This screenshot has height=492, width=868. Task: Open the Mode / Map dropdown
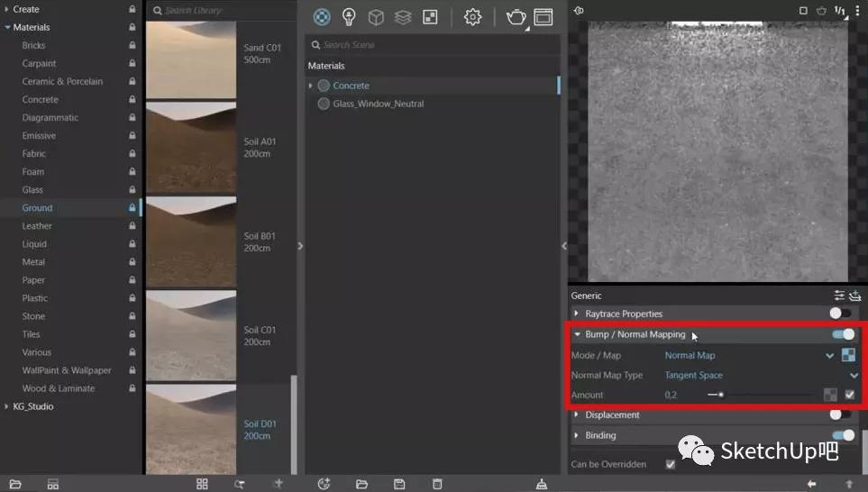(x=830, y=355)
